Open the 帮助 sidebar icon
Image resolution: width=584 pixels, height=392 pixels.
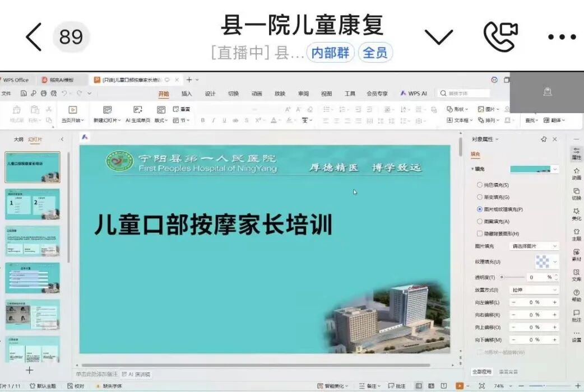[577, 296]
